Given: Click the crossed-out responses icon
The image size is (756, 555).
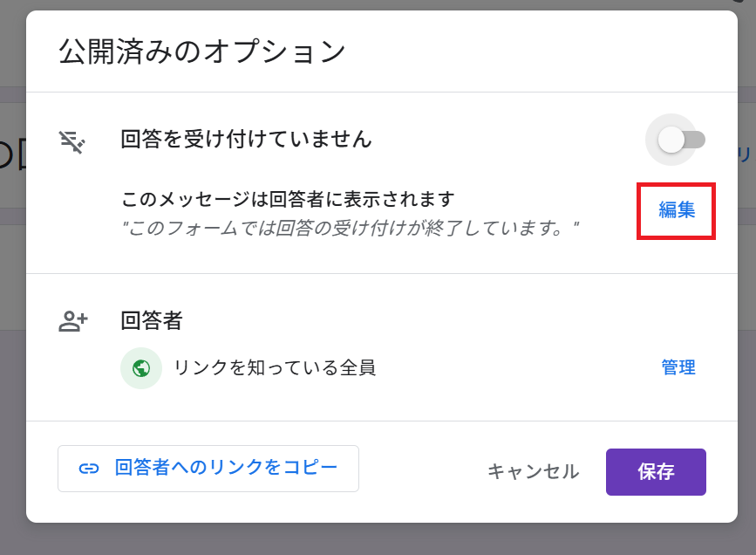Looking at the screenshot, I should pos(72,142).
